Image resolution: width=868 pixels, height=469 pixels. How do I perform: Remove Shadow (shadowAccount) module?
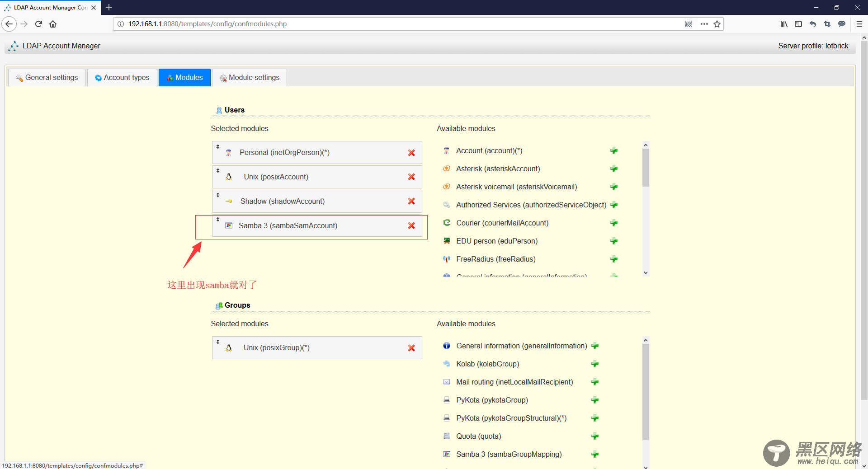[x=411, y=202]
